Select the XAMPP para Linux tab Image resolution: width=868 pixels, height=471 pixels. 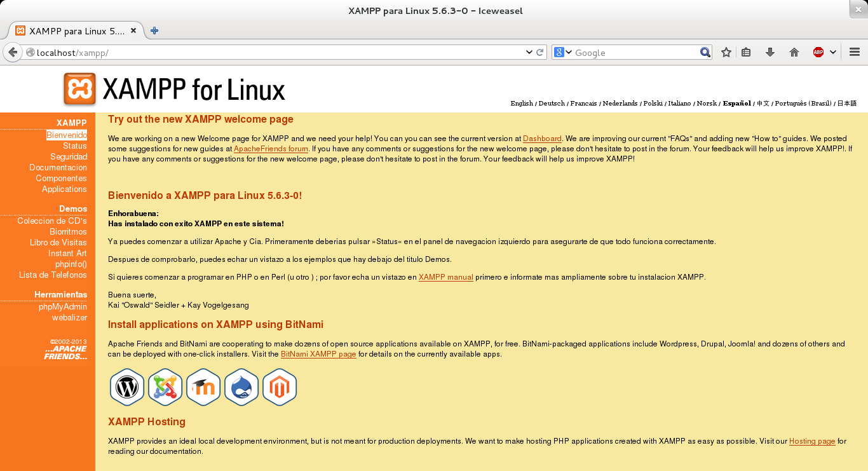tap(76, 31)
